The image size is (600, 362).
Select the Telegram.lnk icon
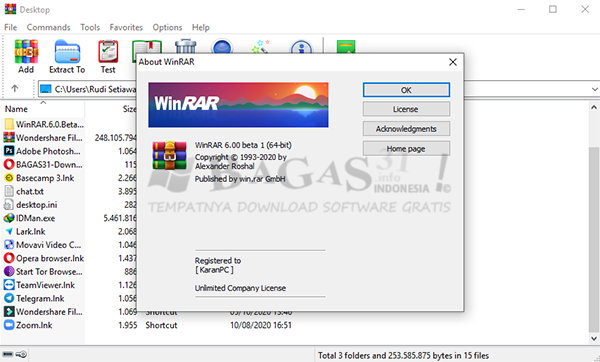point(9,298)
